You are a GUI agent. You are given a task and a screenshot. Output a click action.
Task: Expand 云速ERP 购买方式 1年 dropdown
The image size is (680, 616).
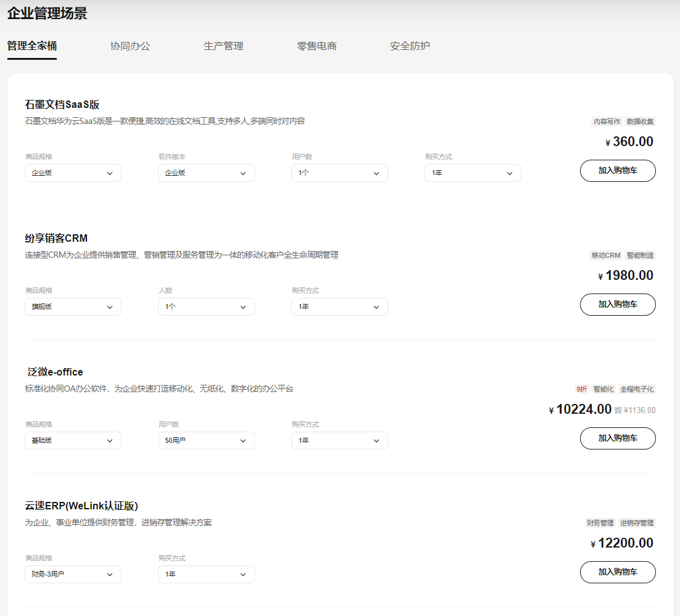click(x=206, y=575)
